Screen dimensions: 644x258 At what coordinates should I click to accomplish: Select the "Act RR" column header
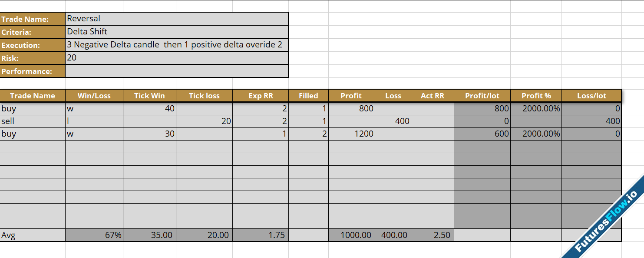point(433,96)
